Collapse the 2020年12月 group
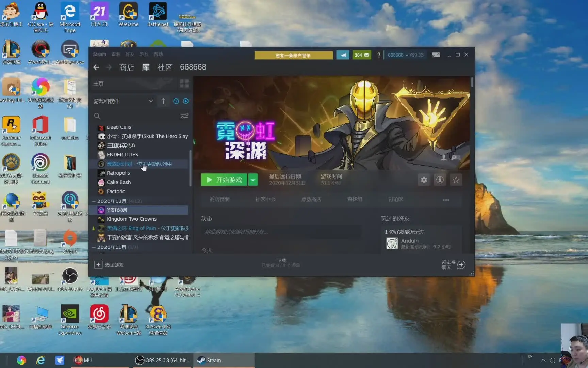Screen dimensions: 588x368 [94, 201]
